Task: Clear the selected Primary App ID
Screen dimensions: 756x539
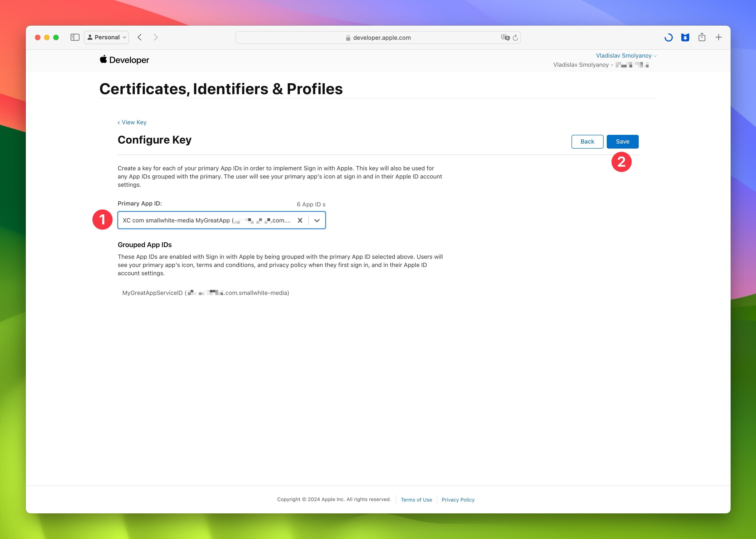Action: [x=300, y=220]
